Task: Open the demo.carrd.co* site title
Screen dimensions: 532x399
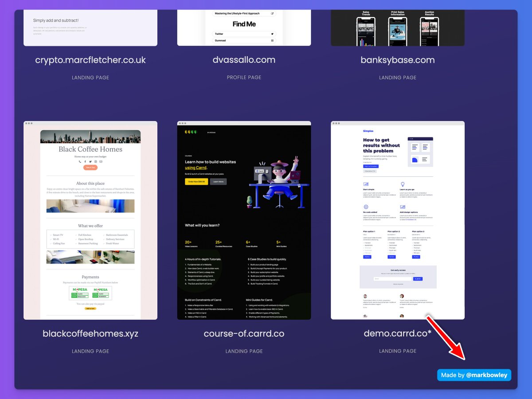Action: 398,334
